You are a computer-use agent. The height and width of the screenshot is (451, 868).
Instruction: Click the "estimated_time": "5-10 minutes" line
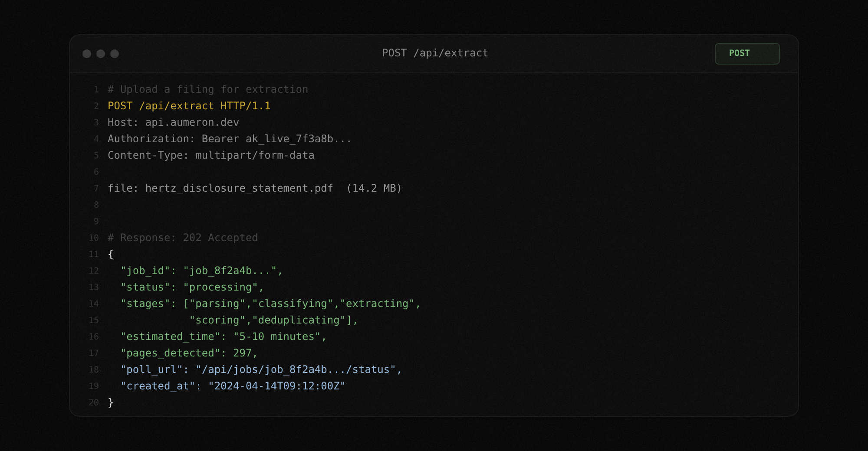click(224, 337)
